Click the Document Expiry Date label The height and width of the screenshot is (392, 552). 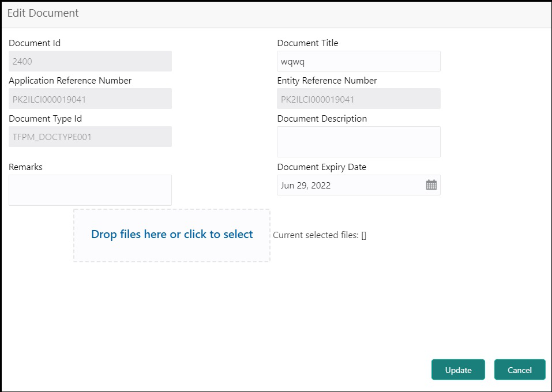click(322, 167)
